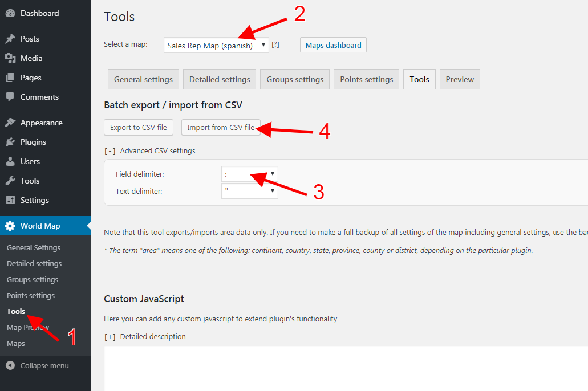Open Media via its sidebar icon
Image resolution: width=588 pixels, height=391 pixels.
tap(10, 58)
